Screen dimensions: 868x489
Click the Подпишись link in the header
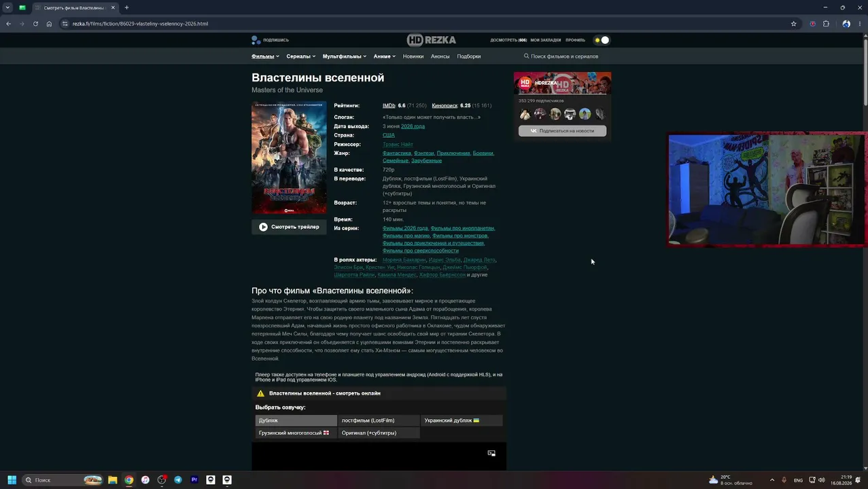point(276,40)
